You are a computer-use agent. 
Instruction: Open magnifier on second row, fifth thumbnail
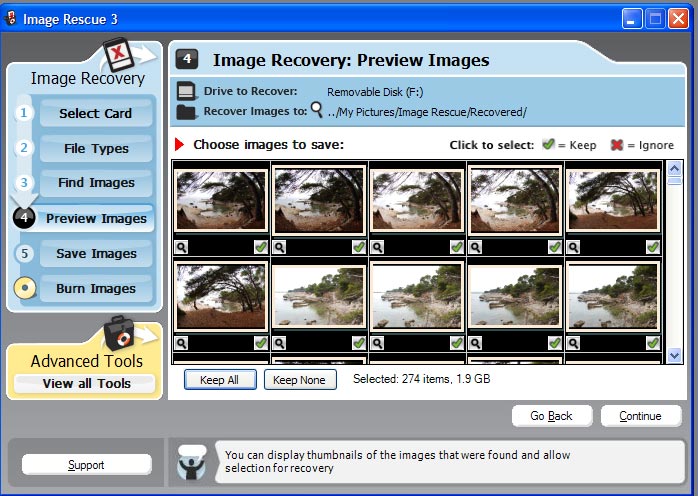(x=573, y=343)
